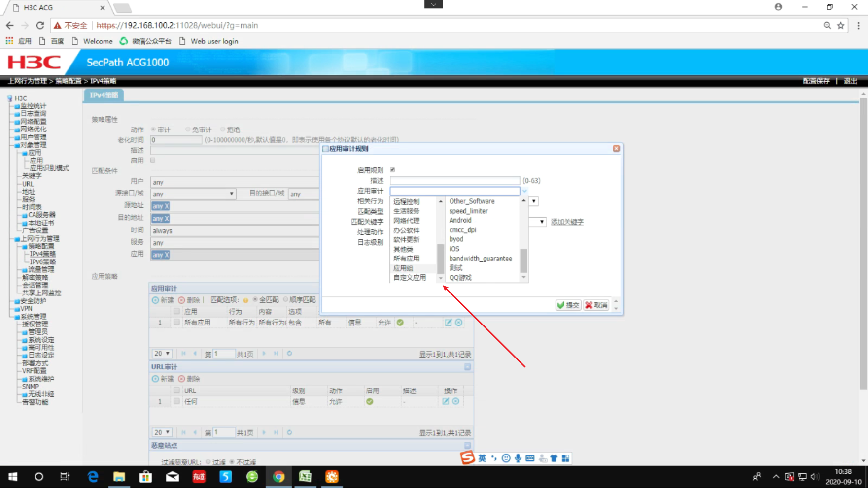Click 取消 to cancel the dialog
This screenshot has height=488, width=868.
pyautogui.click(x=596, y=305)
